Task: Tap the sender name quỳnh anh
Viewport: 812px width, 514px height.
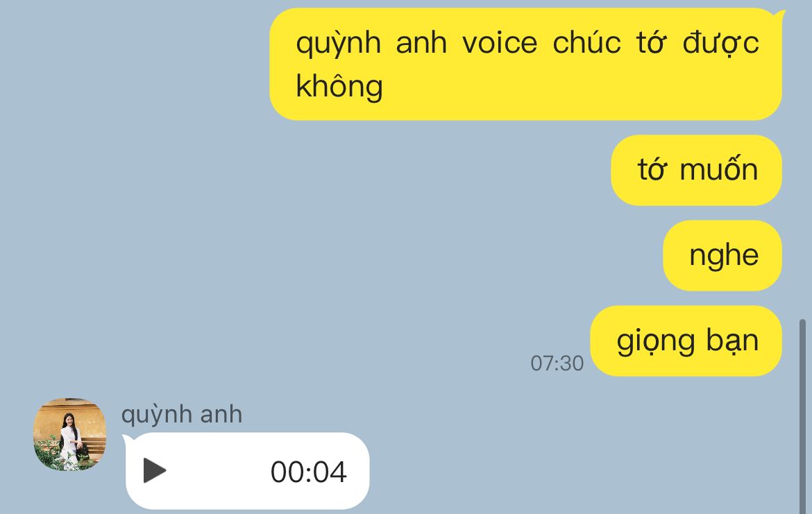Action: 182,415
